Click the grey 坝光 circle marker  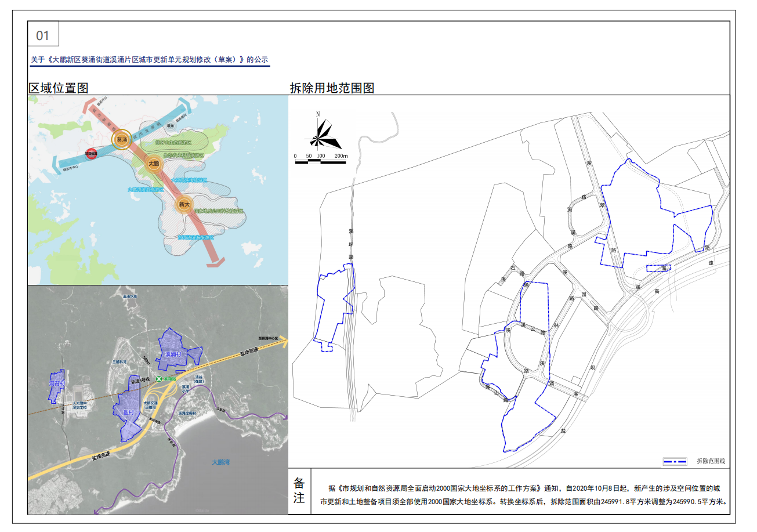click(170, 125)
